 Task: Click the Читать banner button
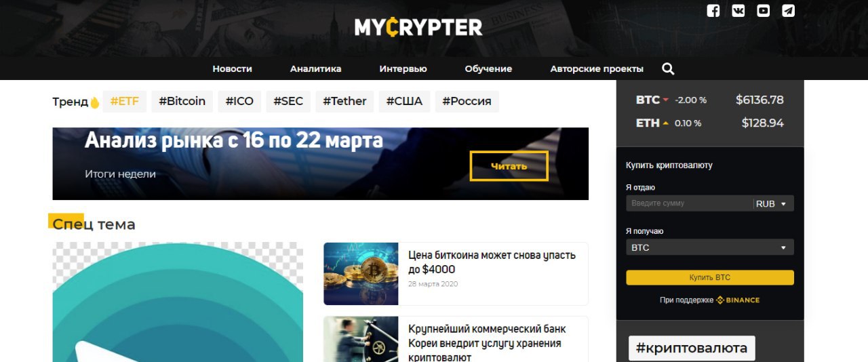coord(509,166)
